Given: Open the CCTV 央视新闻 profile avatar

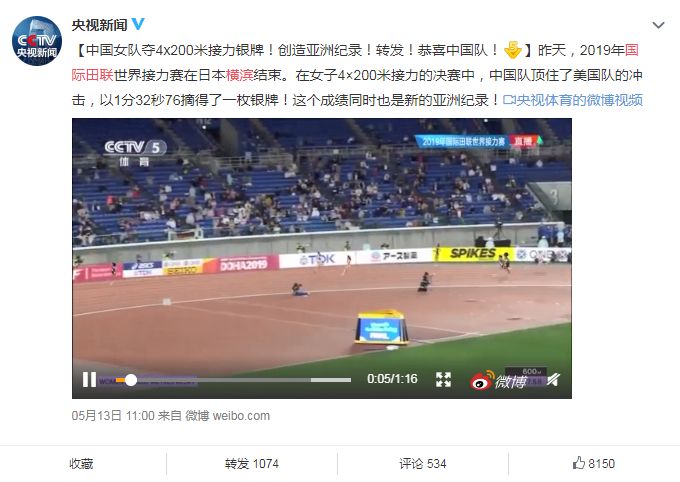Looking at the screenshot, I should 37,41.
